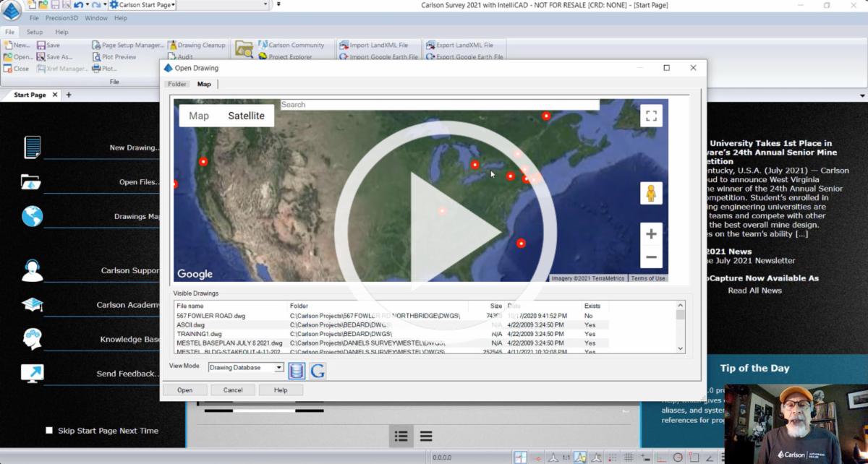Toggle fullscreen view on the map
The image size is (868, 464).
click(x=651, y=116)
